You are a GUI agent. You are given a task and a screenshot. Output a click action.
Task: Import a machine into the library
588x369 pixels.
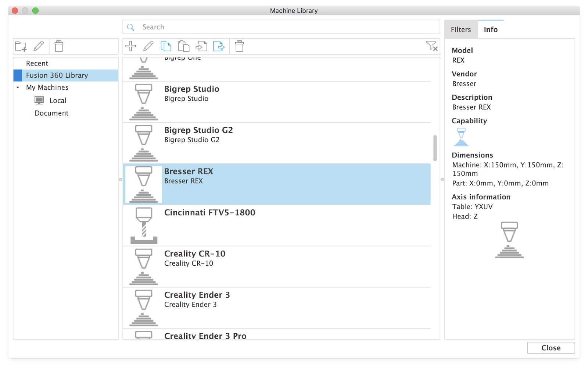coord(201,46)
